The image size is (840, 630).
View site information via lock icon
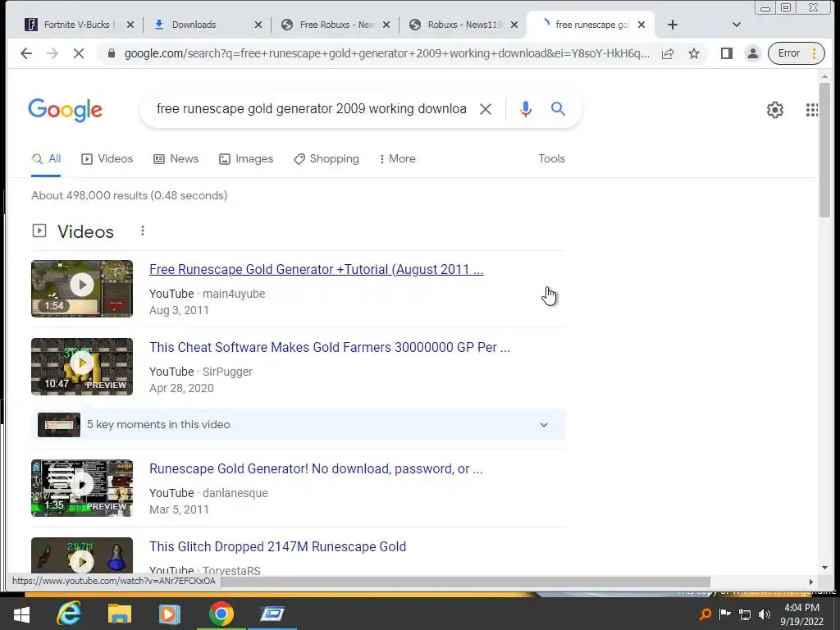(112, 53)
